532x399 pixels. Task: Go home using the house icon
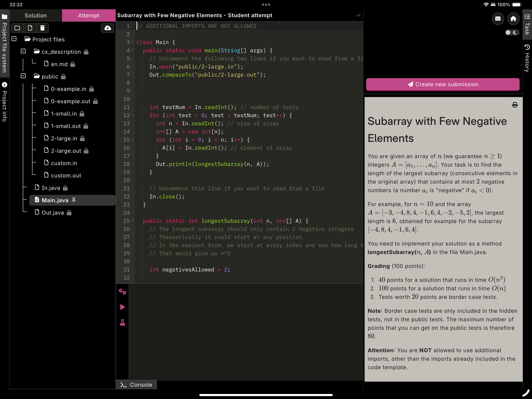[513, 19]
